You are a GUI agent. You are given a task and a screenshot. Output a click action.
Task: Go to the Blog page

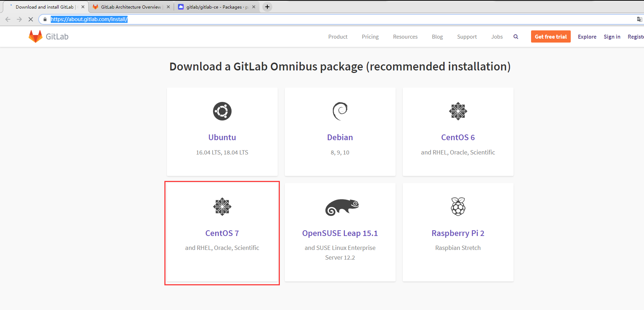coord(437,36)
